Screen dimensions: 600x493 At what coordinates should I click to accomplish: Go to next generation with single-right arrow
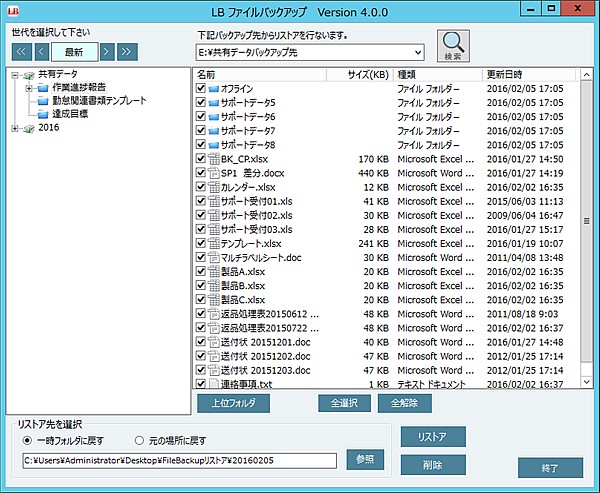(x=105, y=51)
